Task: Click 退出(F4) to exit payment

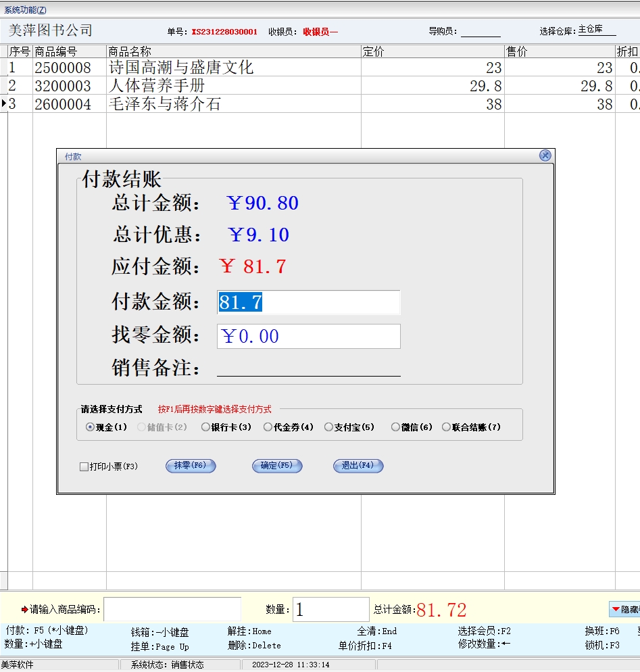Action: (x=358, y=466)
